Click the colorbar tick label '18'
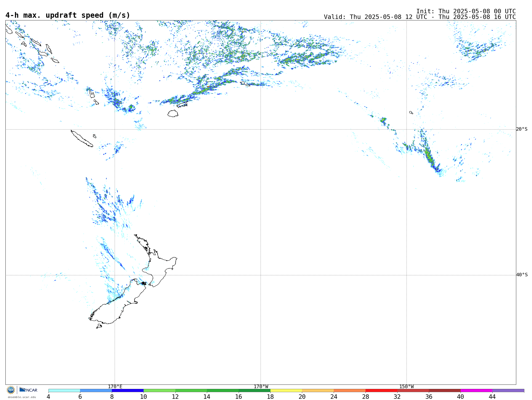The image size is (532, 400). coord(270,397)
